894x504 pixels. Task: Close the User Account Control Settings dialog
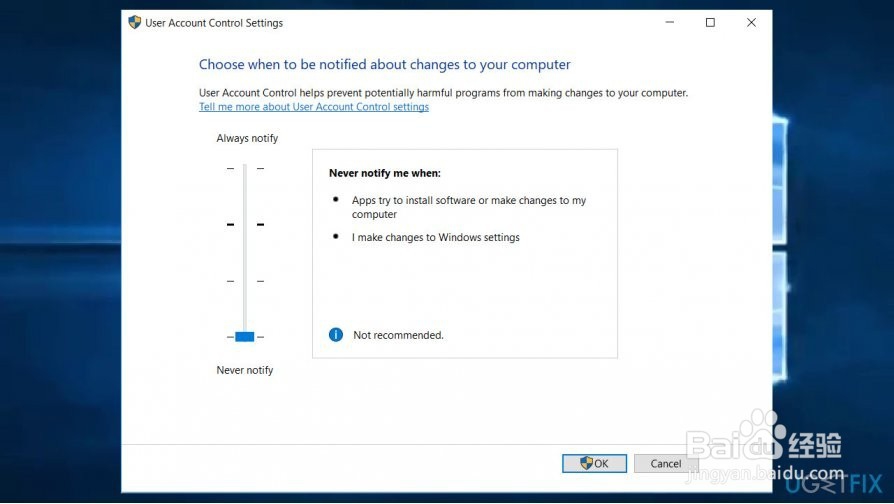751,22
